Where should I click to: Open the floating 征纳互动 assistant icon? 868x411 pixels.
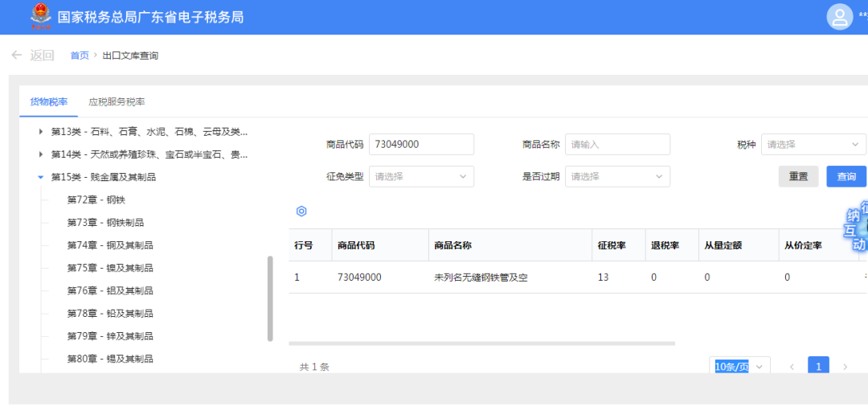(x=855, y=227)
